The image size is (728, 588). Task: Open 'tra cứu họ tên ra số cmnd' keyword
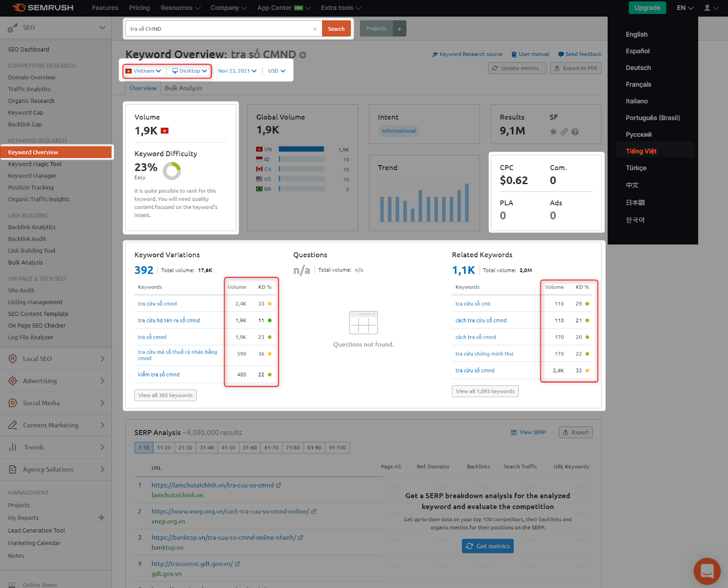tap(169, 320)
